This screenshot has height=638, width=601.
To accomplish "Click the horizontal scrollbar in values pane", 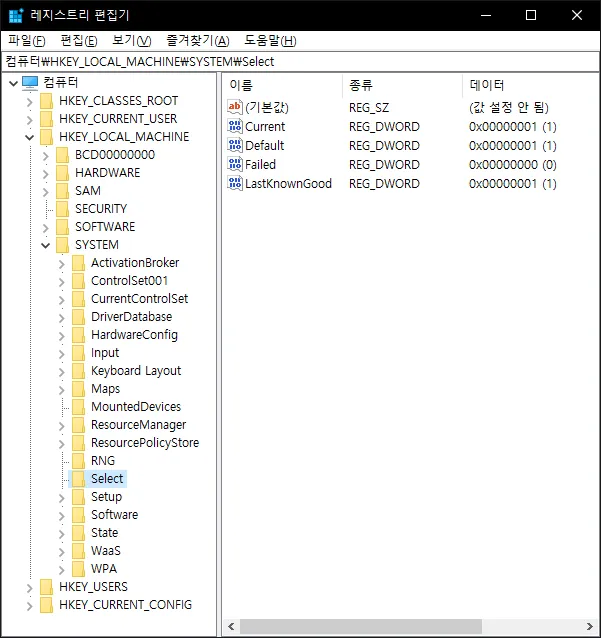I will [400, 626].
